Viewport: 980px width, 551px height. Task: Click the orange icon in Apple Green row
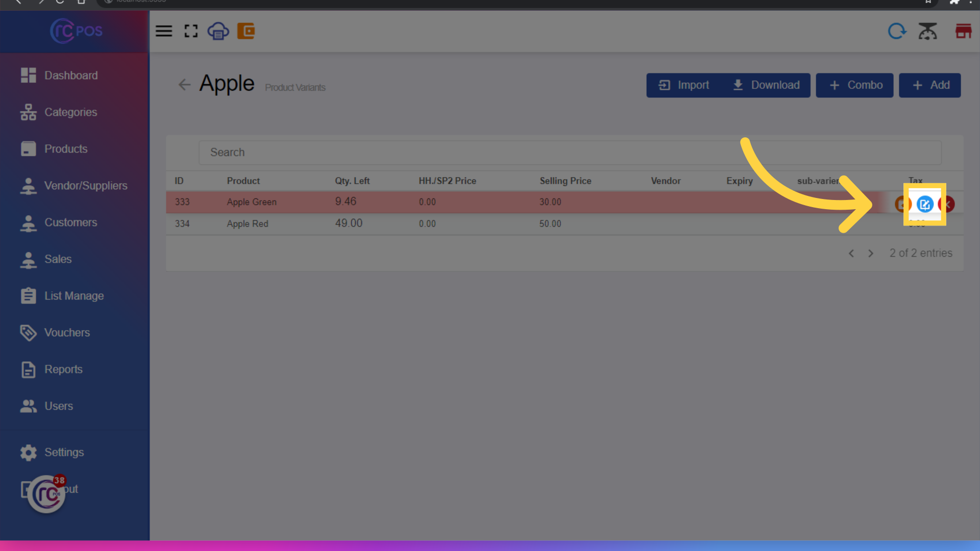tap(902, 204)
